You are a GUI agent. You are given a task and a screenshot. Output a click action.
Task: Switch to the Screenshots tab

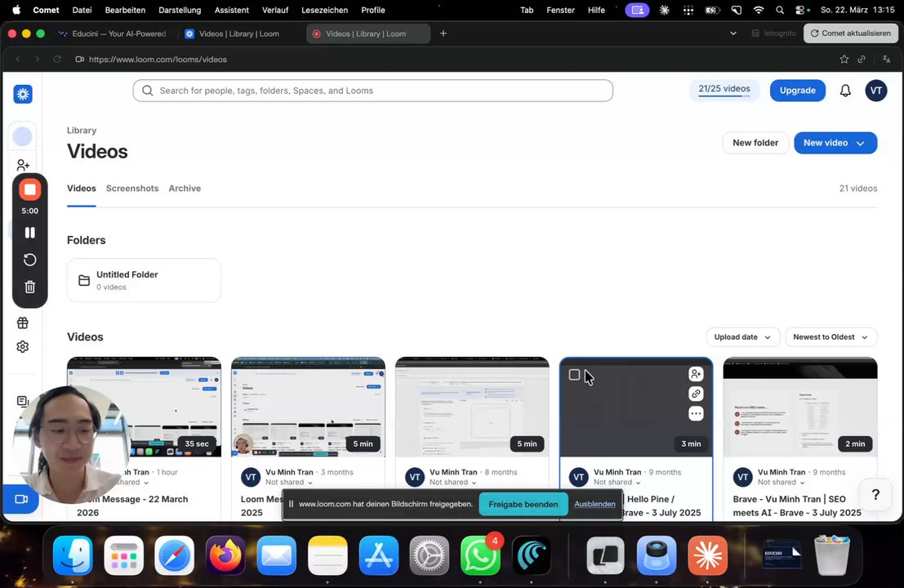click(132, 189)
